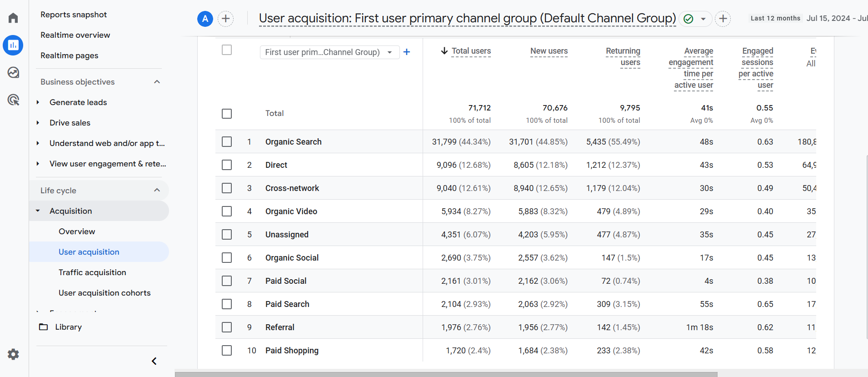The height and width of the screenshot is (377, 868).
Task: Click the Organic Social channel name
Action: tap(292, 258)
